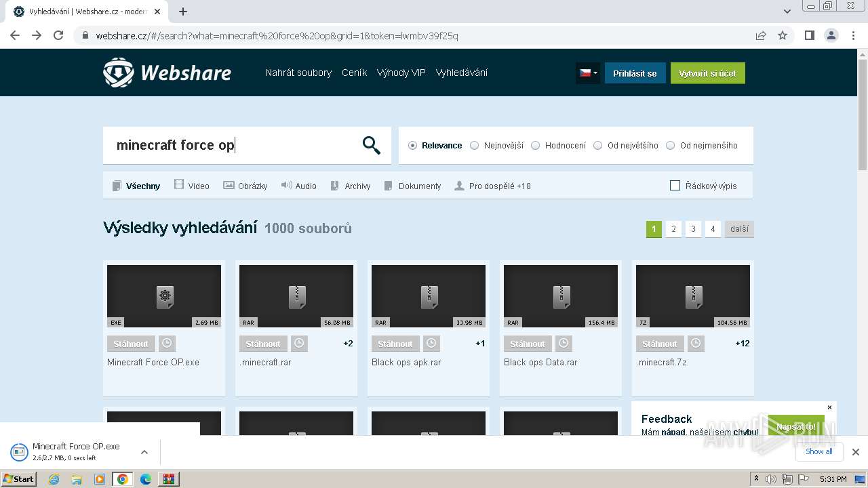Select the Od největšího sort option
The width and height of the screenshot is (868, 488).
[x=625, y=145]
